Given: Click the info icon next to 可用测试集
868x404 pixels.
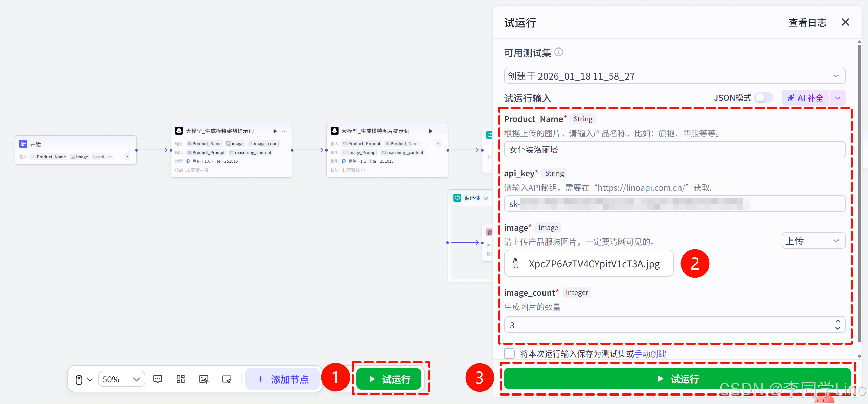Looking at the screenshot, I should (x=559, y=52).
